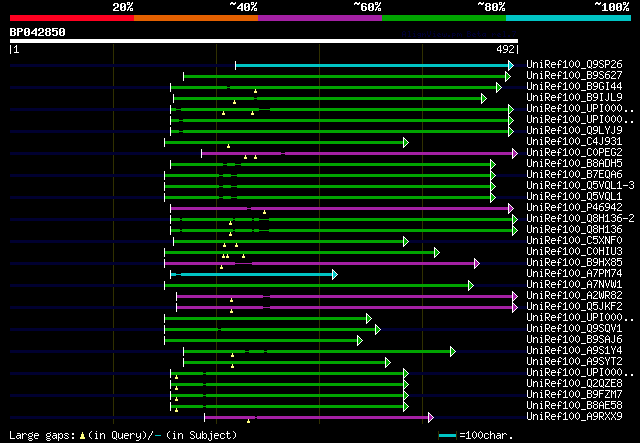Select the UniRef100_Q5JKF2 label
This screenshot has height=443, width=640.
click(574, 306)
